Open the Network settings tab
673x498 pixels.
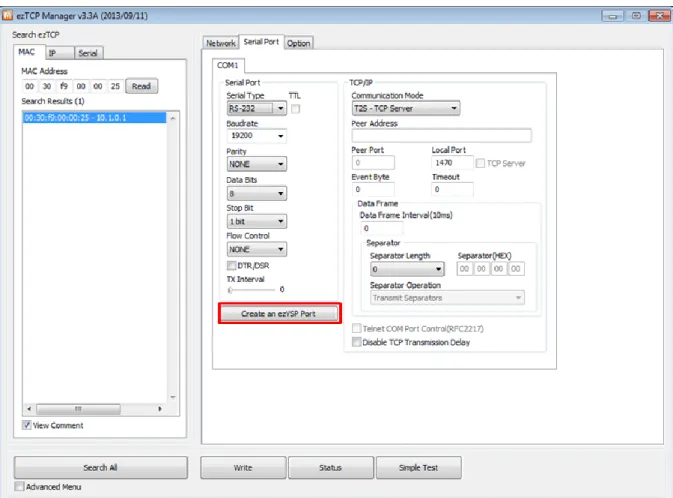pyautogui.click(x=221, y=43)
